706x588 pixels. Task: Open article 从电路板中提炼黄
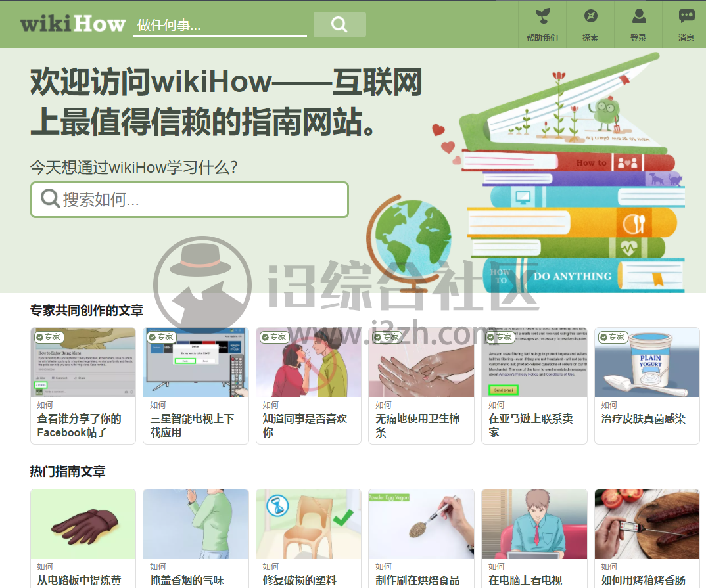point(80,580)
